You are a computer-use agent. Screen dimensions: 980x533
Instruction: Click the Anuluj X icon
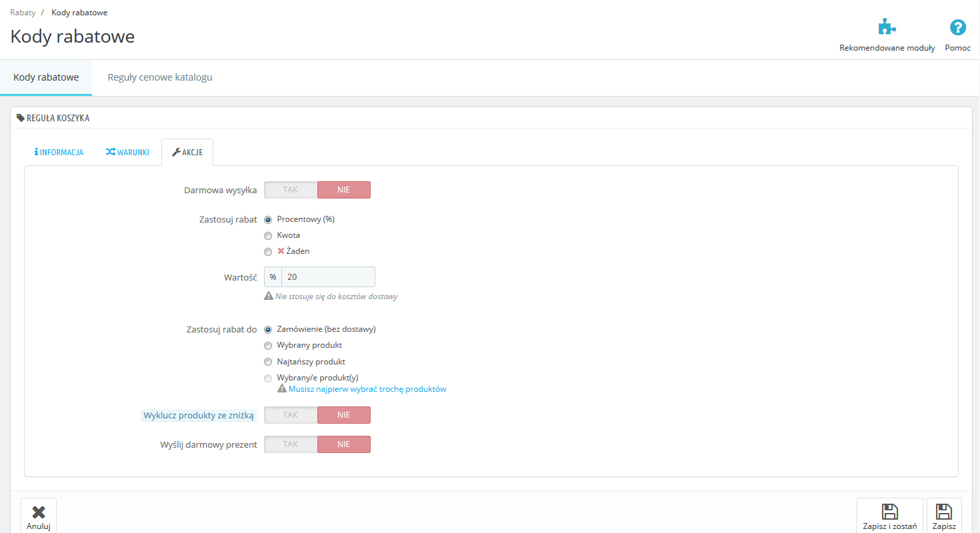click(39, 512)
